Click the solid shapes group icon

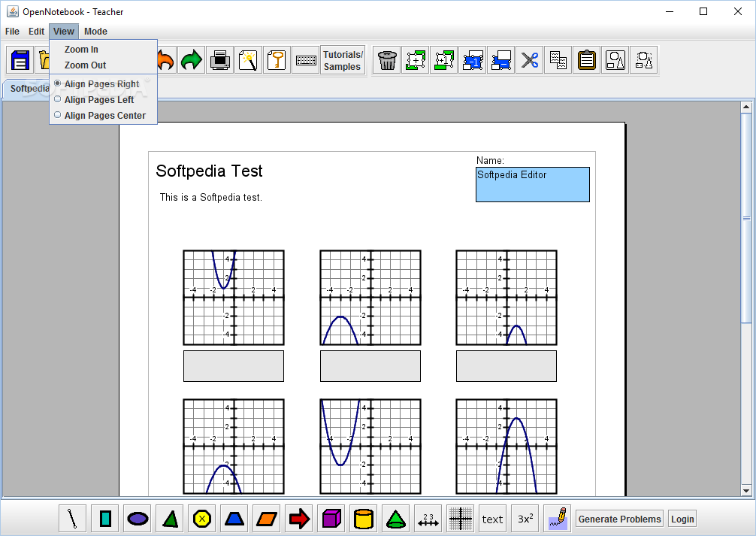pyautogui.click(x=615, y=60)
